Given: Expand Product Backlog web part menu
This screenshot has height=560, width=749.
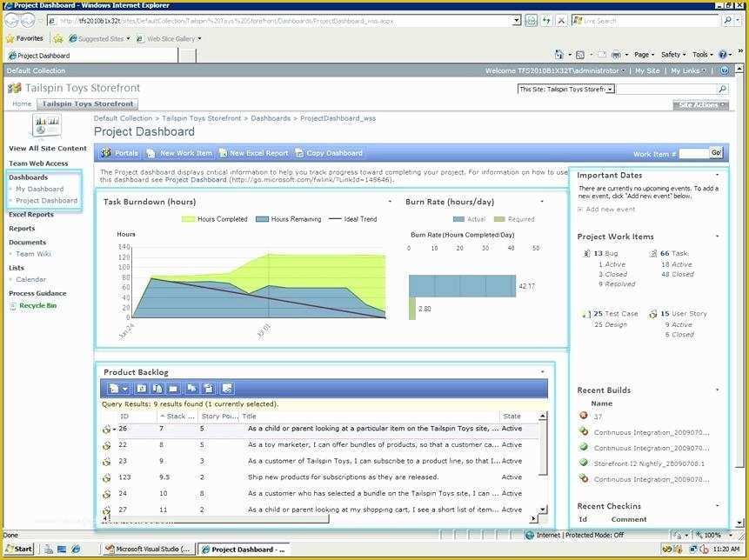Looking at the screenshot, I should point(543,372).
